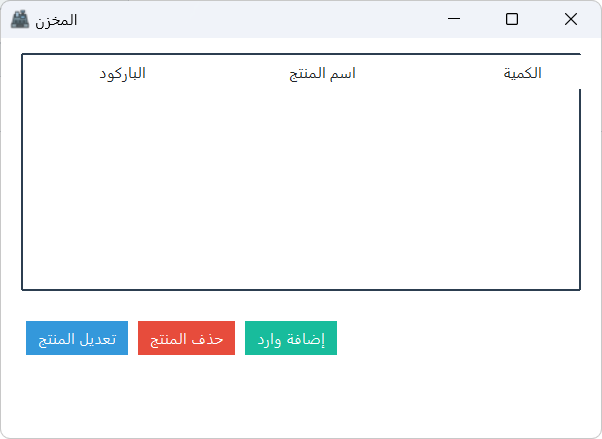Click the تعديل المنتج blue button
This screenshot has width=602, height=439.
pyautogui.click(x=77, y=338)
